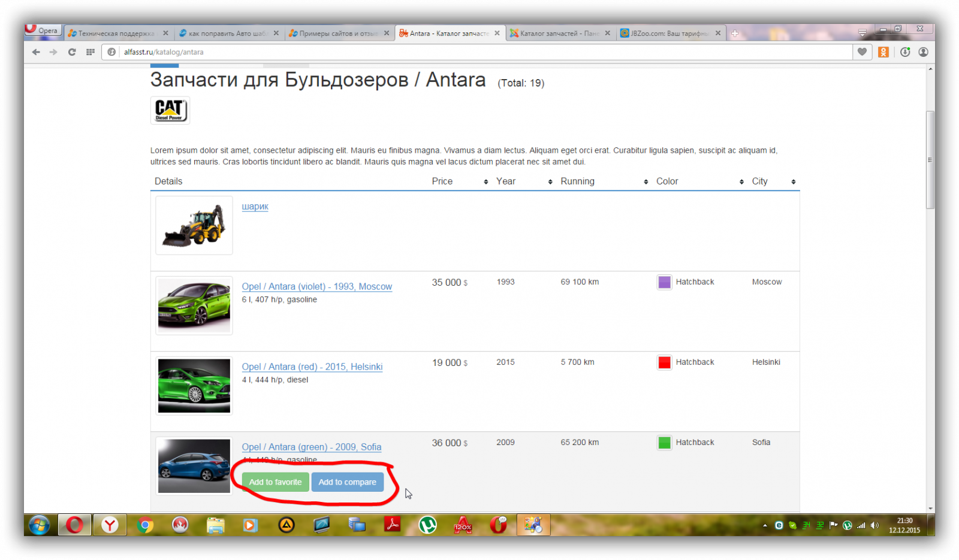Open Google Chrome from the taskbar
Screen dimensions: 959x560
145,525
